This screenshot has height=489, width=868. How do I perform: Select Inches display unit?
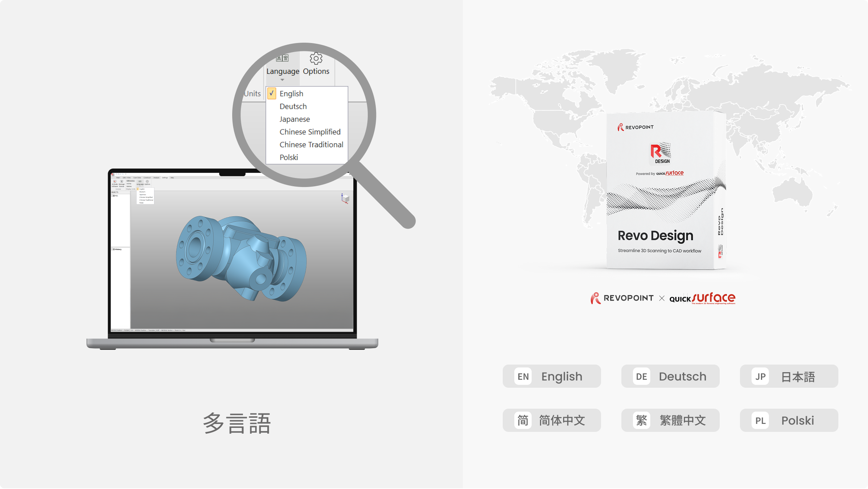[x=129, y=184]
